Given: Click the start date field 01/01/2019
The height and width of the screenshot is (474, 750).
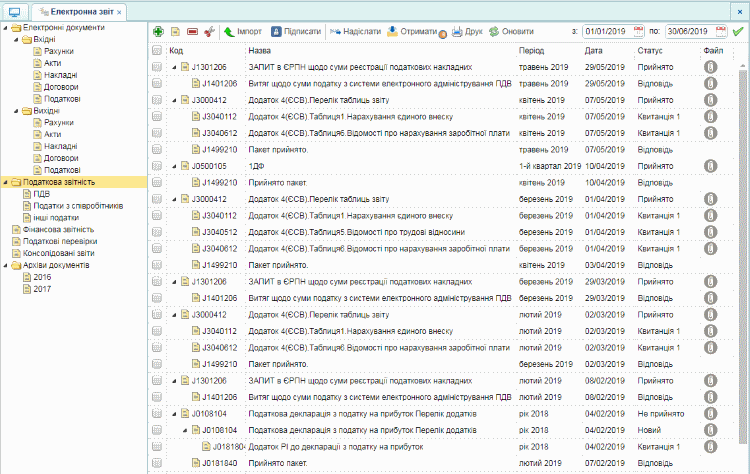Looking at the screenshot, I should [607, 32].
